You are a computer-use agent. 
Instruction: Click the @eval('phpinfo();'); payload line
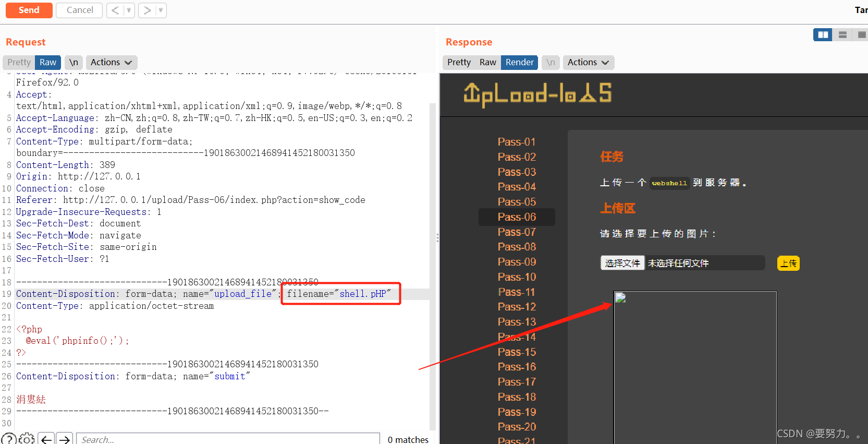(x=77, y=341)
